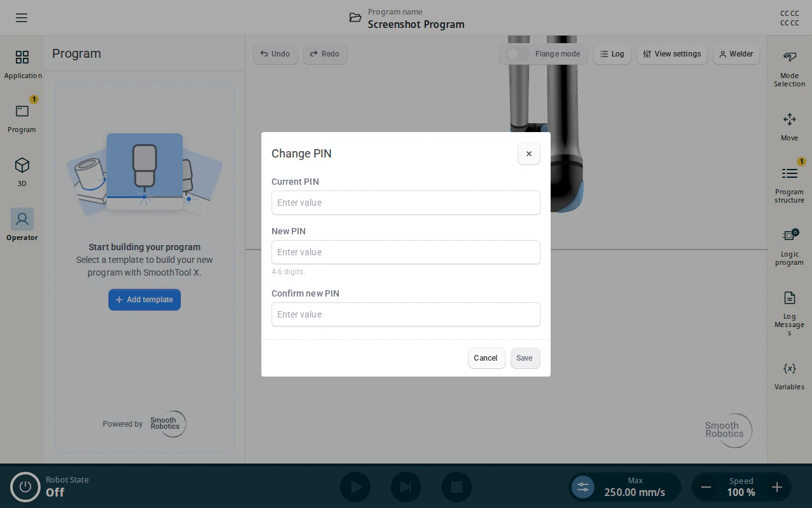The width and height of the screenshot is (812, 508).
Task: Open the Move panel
Action: click(x=789, y=127)
